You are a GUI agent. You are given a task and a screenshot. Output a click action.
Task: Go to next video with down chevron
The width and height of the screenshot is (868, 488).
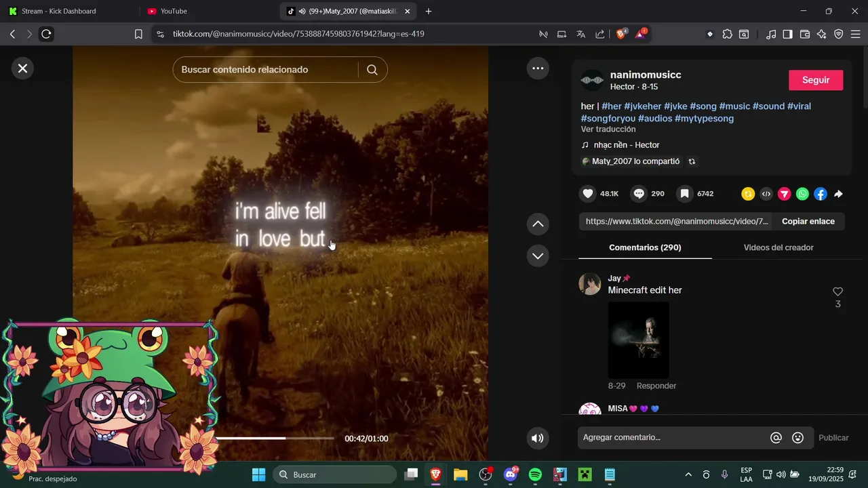[538, 256]
